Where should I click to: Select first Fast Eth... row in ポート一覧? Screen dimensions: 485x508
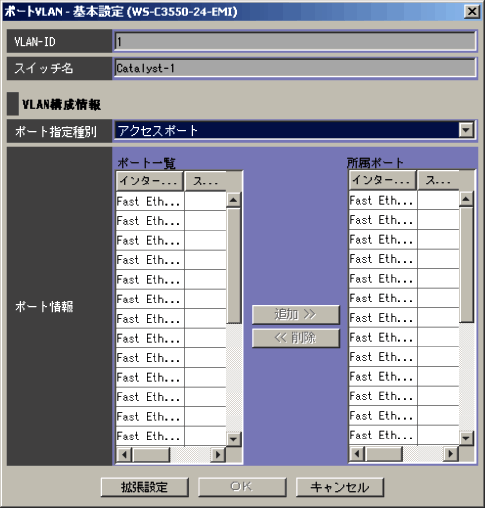point(171,201)
